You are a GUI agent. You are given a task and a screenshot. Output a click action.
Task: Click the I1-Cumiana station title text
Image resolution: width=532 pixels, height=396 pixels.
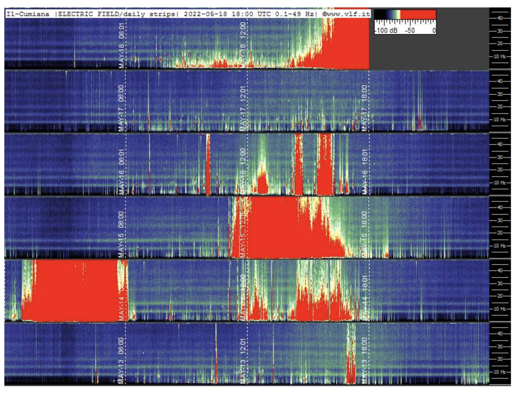tap(28, 14)
